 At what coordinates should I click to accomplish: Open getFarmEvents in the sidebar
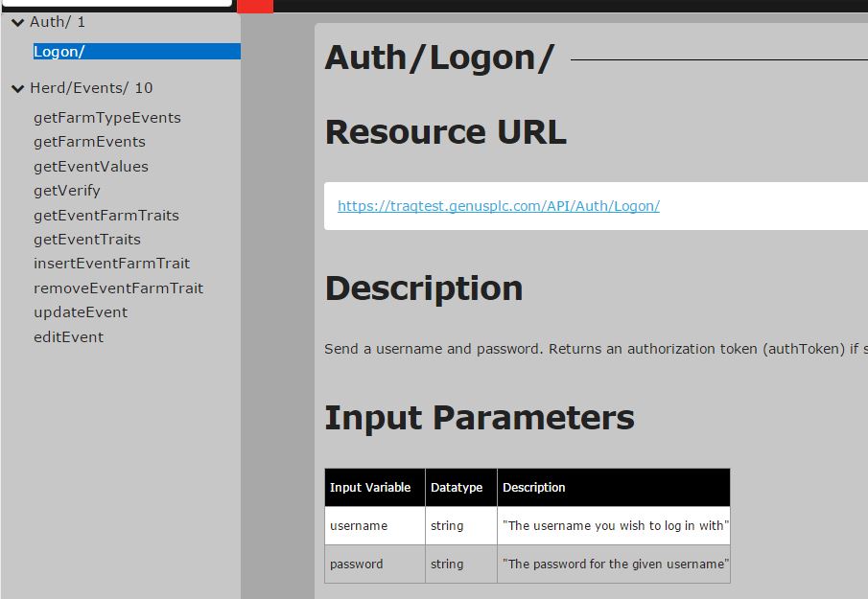(x=89, y=142)
